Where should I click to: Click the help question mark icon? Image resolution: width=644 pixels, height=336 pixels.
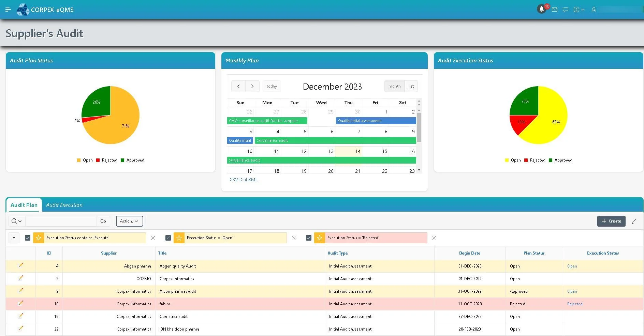point(576,9)
